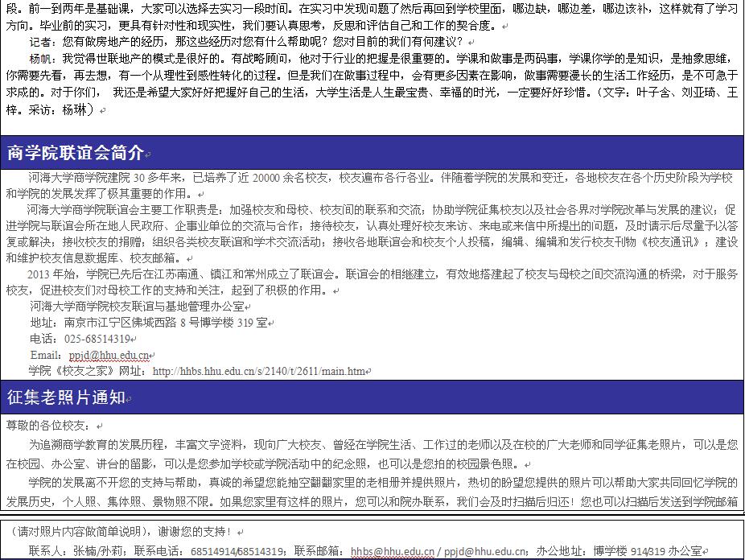
Task: Click the text 《校友通讯》
Action: [670, 242]
